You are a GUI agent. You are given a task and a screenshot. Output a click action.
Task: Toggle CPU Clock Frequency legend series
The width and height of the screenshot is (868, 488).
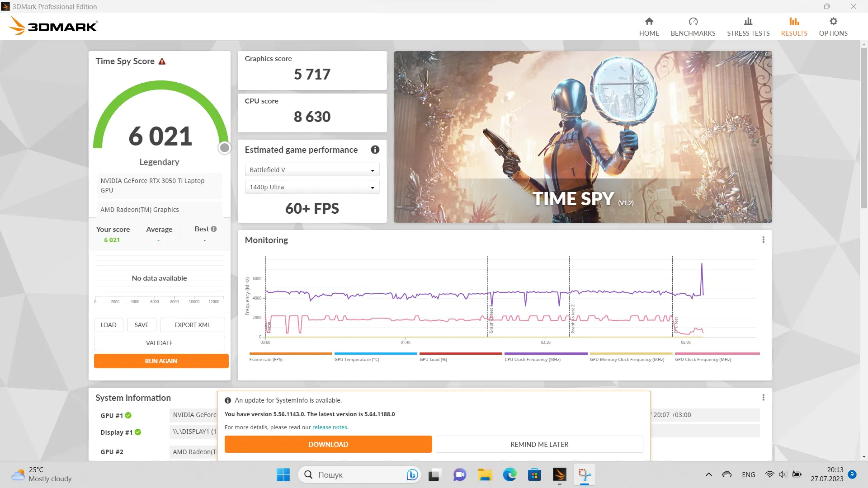pos(546,357)
